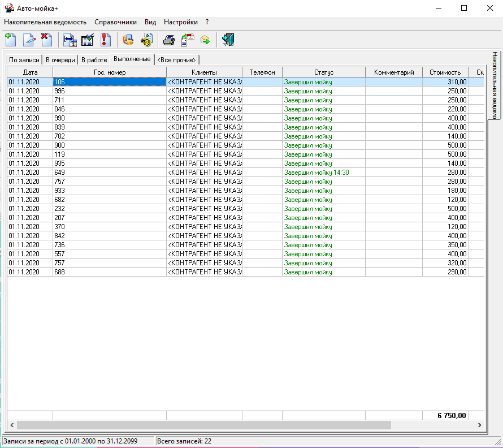Open the ? help menu
The width and height of the screenshot is (503, 448).
tap(207, 22)
